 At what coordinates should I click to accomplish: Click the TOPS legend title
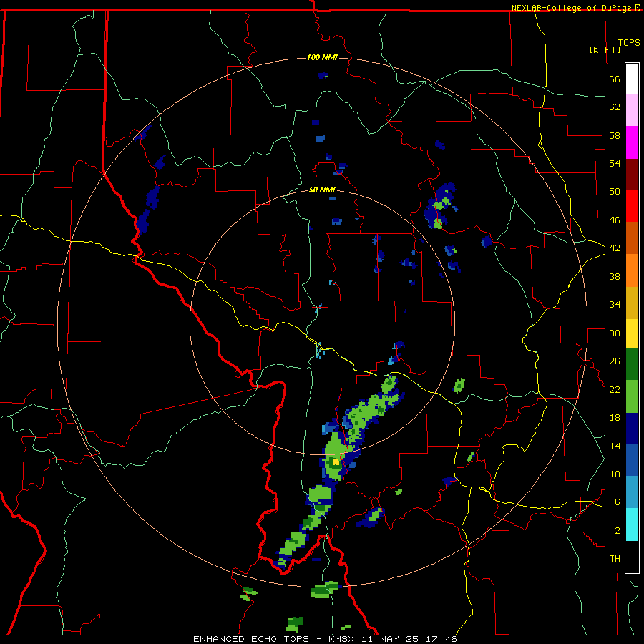point(629,43)
